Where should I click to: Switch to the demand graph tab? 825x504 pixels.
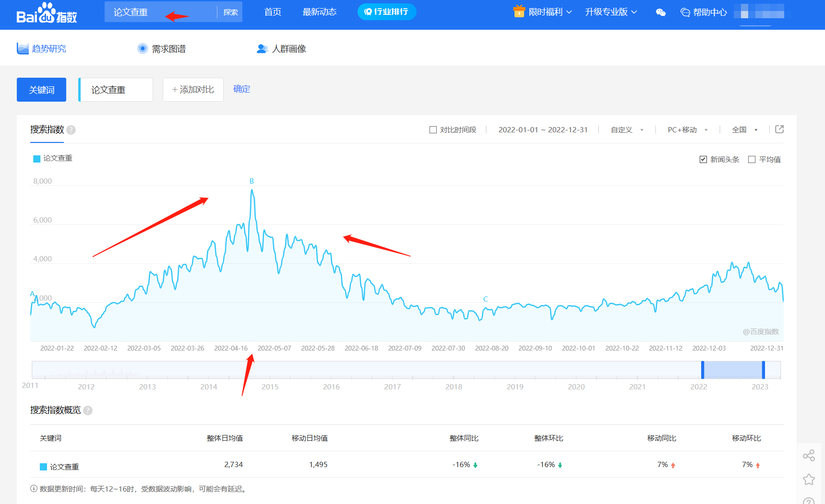coord(161,48)
